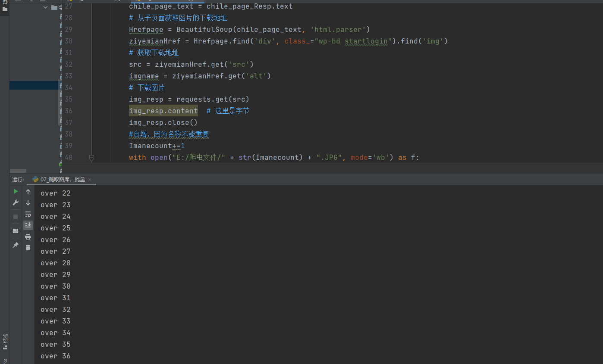This screenshot has width=603, height=364.
Task: Click the up arrow in the console toolbar
Action: 28,192
